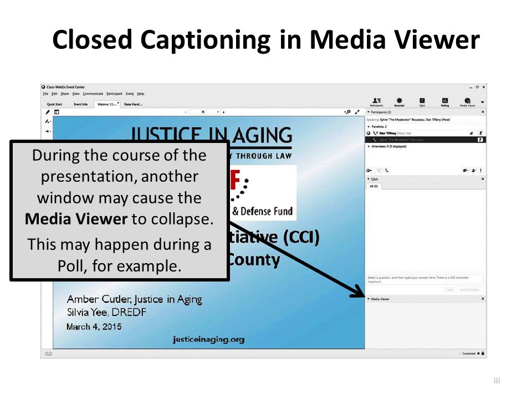Go to the next slide arrow
532x399 pixels.
[x=223, y=112]
